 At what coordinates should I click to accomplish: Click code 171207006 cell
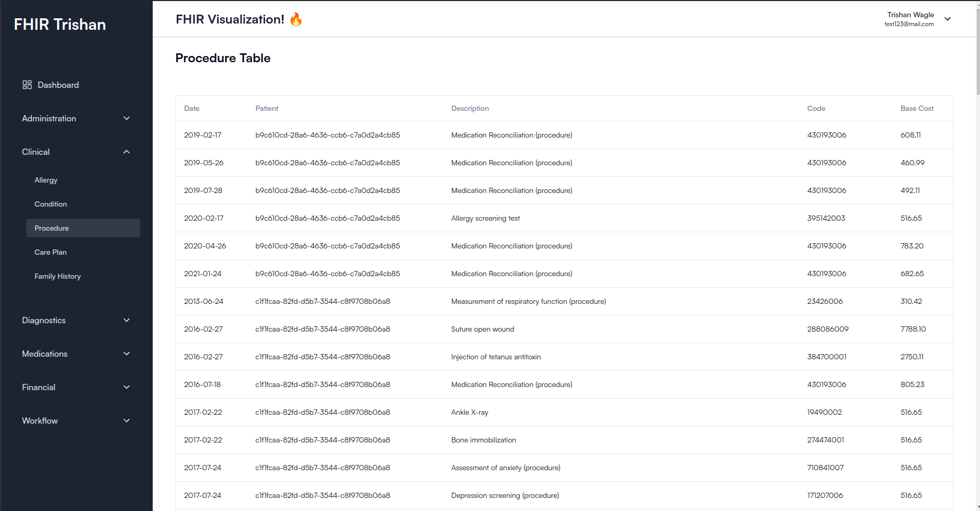825,495
